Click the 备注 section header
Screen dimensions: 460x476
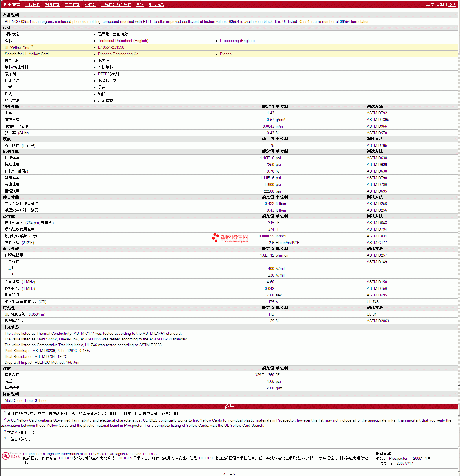pyautogui.click(x=229, y=407)
